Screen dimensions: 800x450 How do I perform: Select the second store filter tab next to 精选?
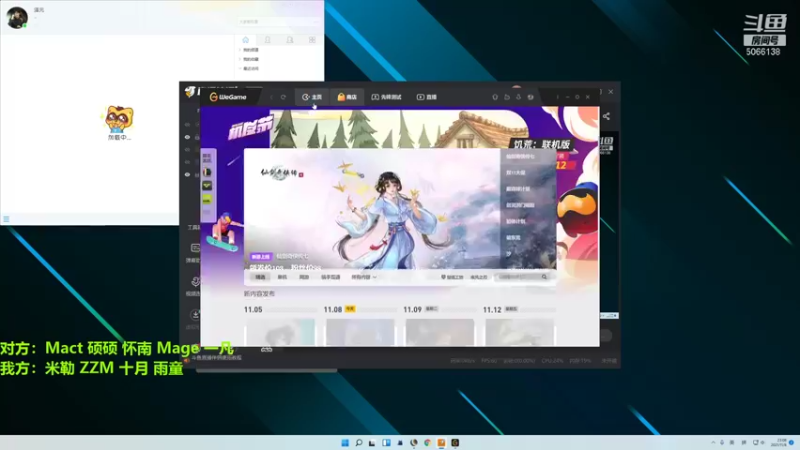tap(282, 277)
